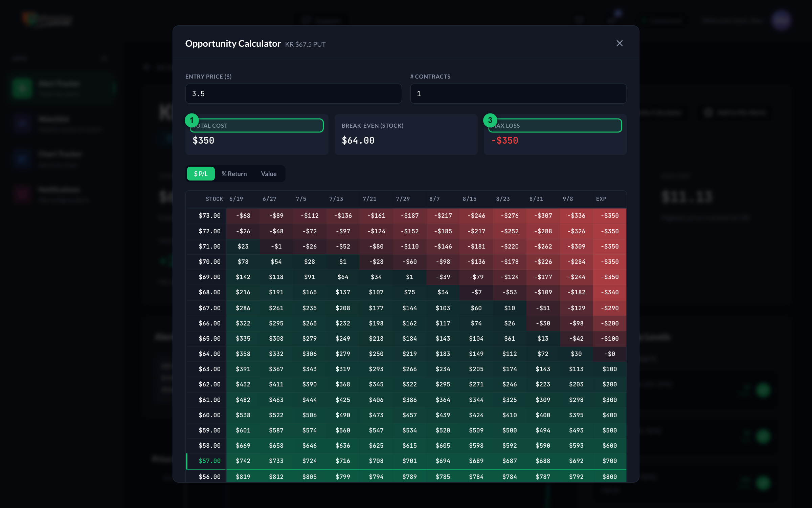Click the $538 cell in the $60.00 row
This screenshot has height=508, width=812.
click(243, 415)
